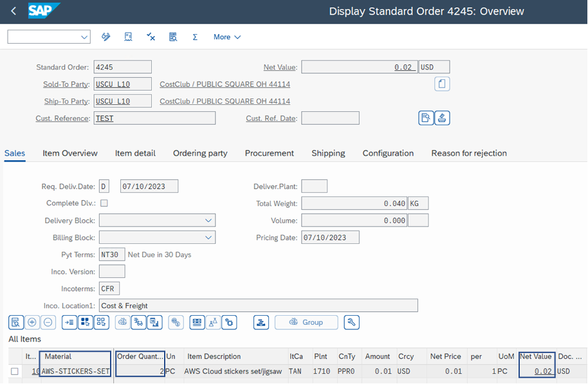Open the command field dropdown at top left
This screenshot has width=588, height=384.
pos(84,37)
